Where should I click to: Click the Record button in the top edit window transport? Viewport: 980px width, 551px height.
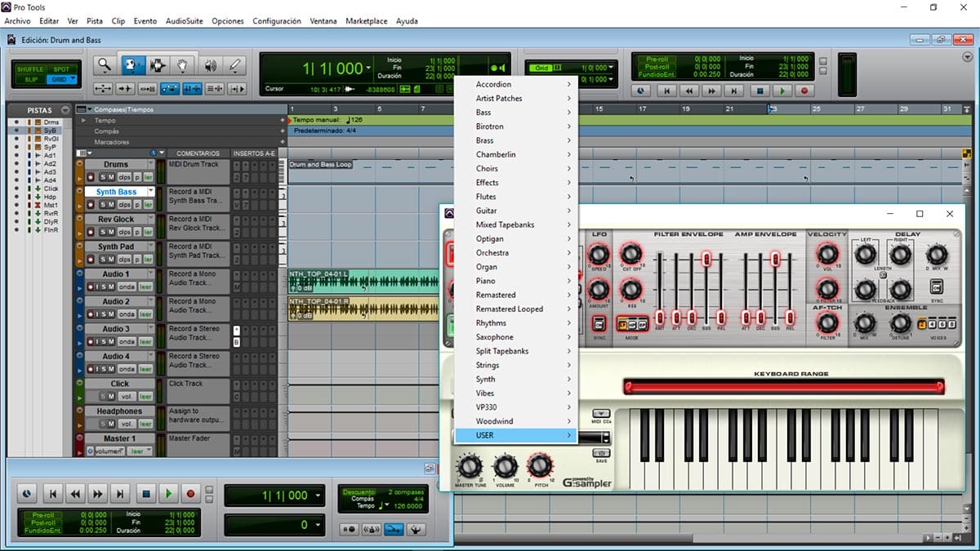(x=804, y=91)
